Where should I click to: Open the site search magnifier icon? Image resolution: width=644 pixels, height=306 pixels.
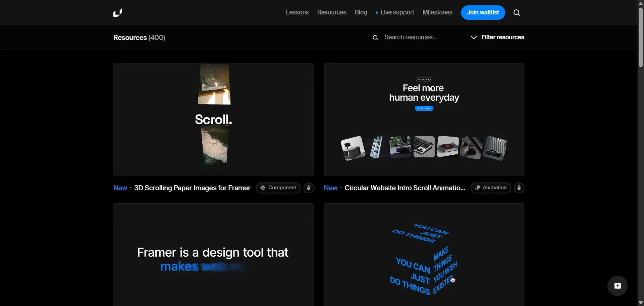tap(517, 13)
